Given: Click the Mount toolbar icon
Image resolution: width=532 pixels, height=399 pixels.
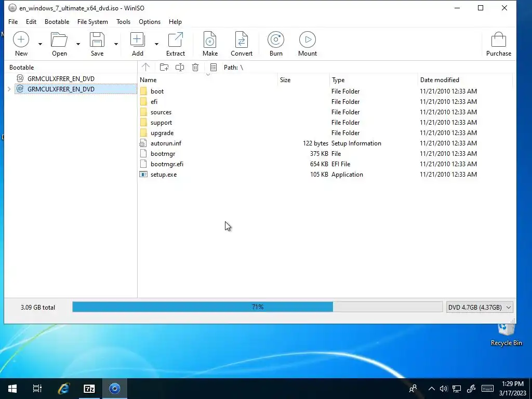Looking at the screenshot, I should point(308,39).
